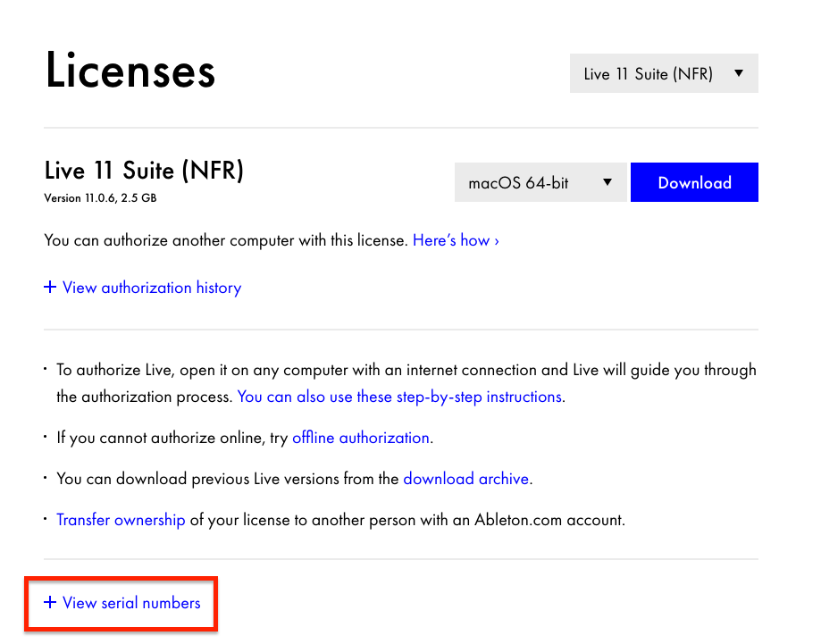This screenshot has height=644, width=821.
Task: Click the plus icon beside View serial numbers
Action: tap(50, 603)
